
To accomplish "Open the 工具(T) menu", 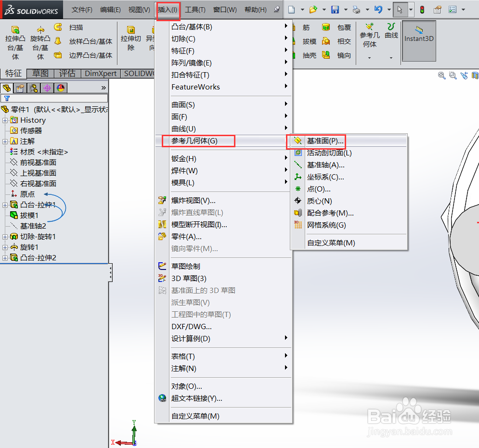I will pyautogui.click(x=195, y=10).
